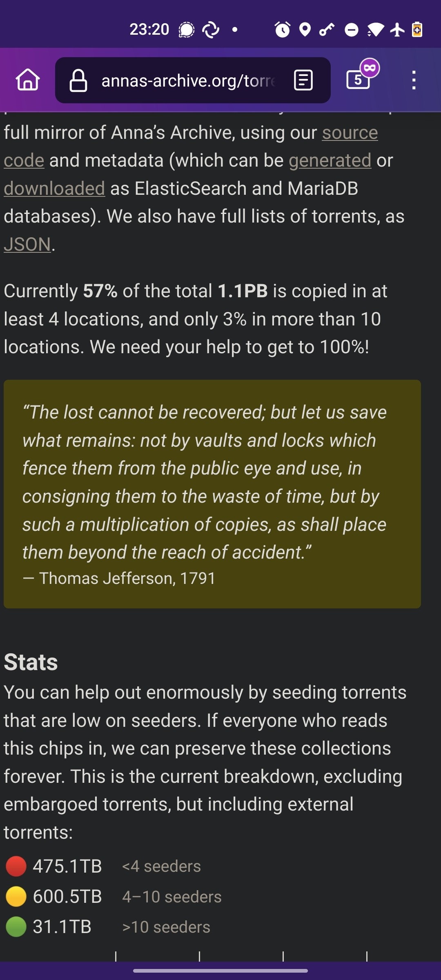Tap the battery saver status icon
441x980 pixels.
417,29
